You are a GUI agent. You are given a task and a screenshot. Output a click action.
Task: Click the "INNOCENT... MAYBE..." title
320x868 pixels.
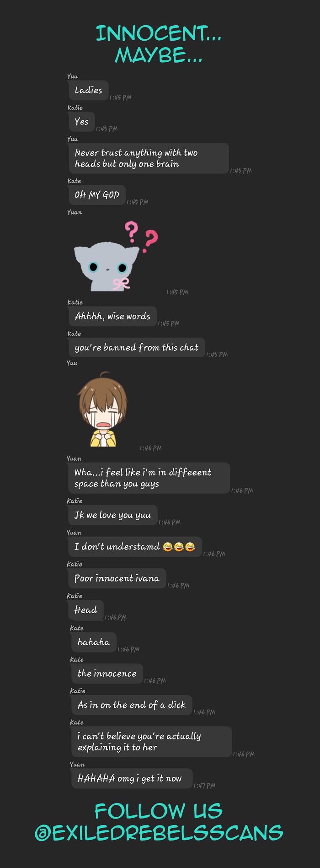coord(159,44)
